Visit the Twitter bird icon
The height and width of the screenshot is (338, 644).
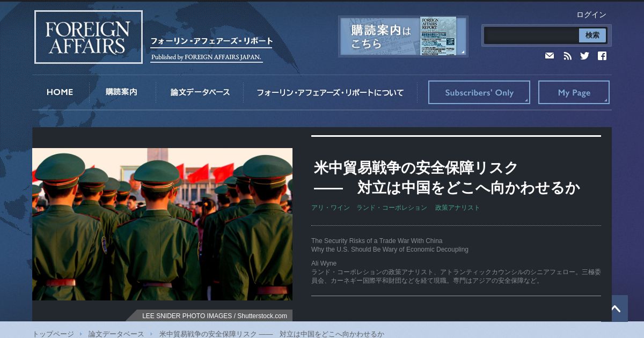(585, 56)
